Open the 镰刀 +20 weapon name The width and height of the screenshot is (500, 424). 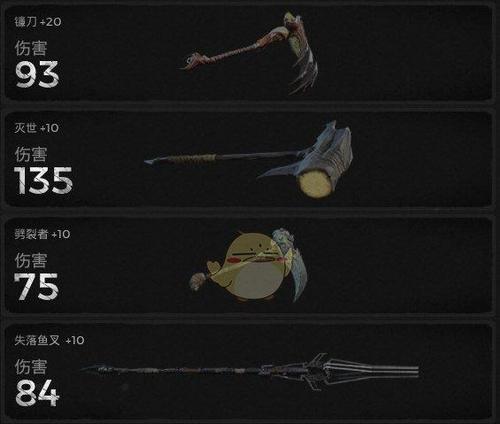[38, 22]
